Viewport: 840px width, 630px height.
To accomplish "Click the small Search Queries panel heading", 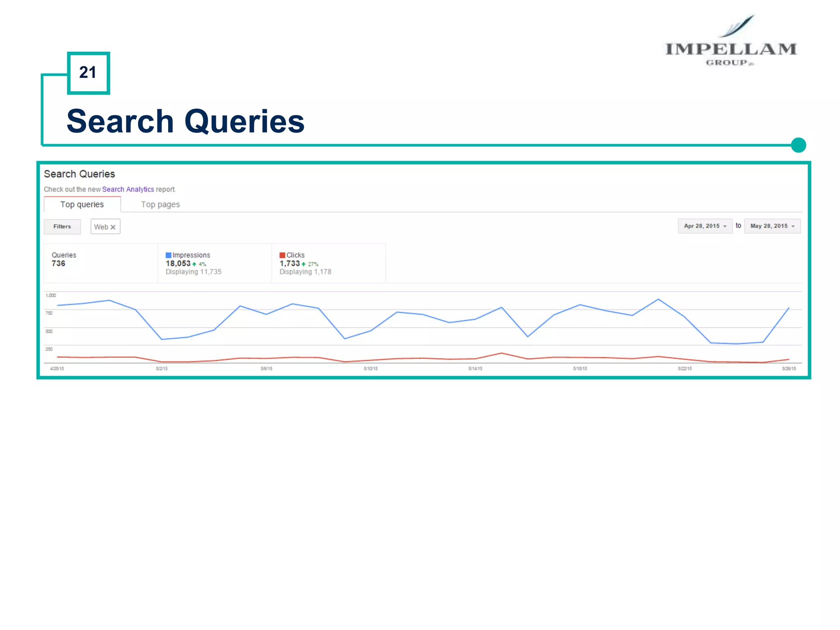I will [x=80, y=174].
